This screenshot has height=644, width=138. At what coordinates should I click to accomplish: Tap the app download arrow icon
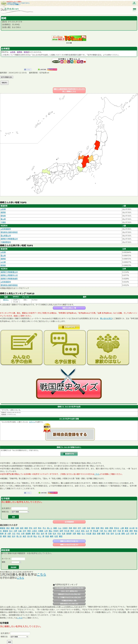(134, 3)
